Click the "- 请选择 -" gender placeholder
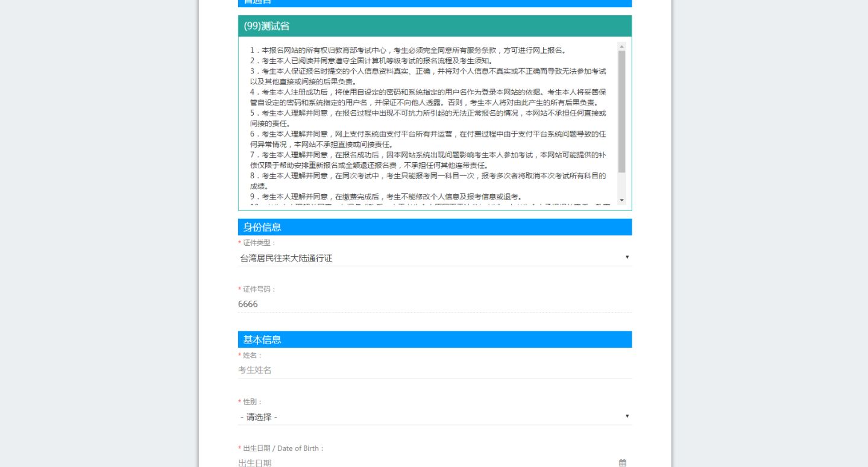The width and height of the screenshot is (868, 467). [x=258, y=416]
